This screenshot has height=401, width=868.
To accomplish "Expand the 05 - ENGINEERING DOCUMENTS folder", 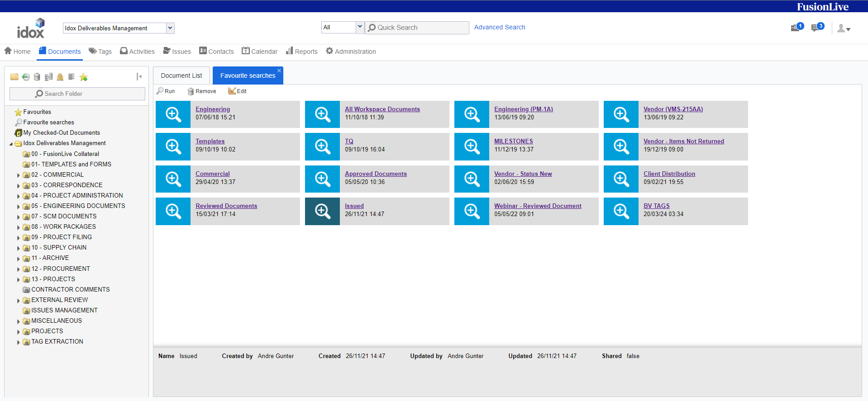I will (19, 207).
